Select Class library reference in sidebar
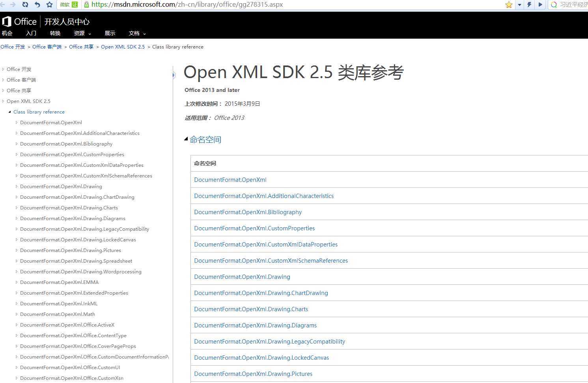The height and width of the screenshot is (383, 588). tap(39, 112)
